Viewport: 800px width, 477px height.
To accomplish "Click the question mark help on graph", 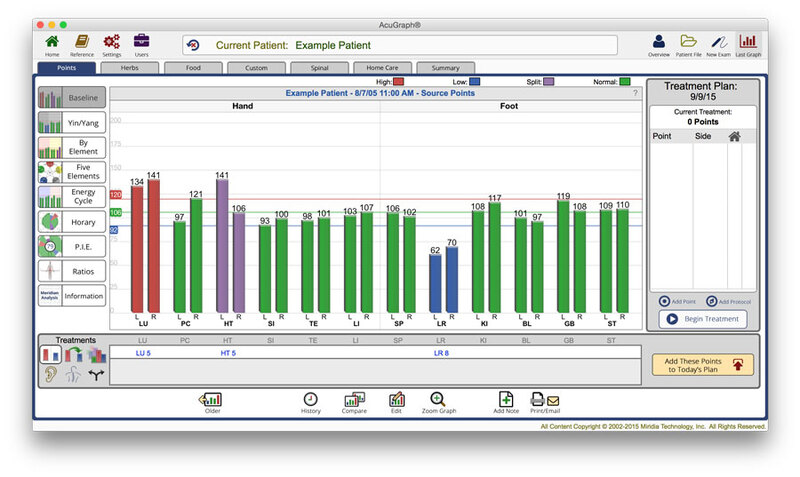I will (x=634, y=93).
